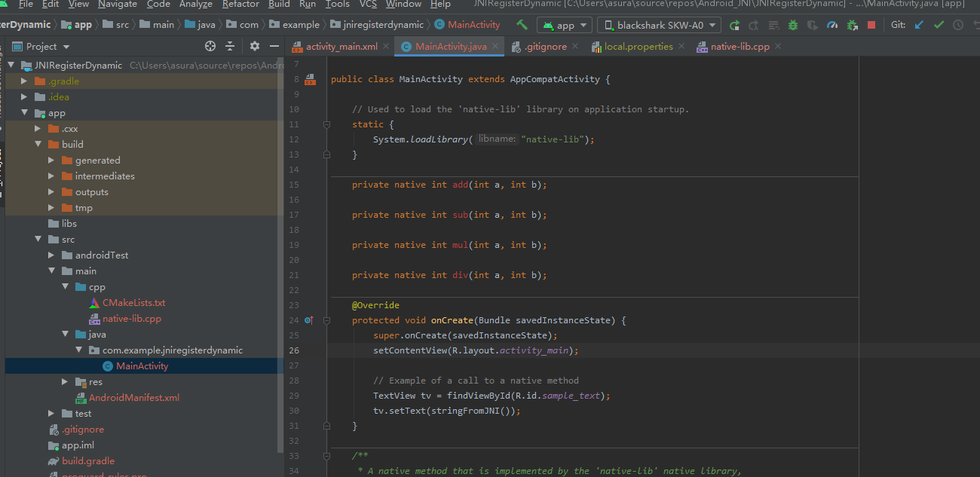This screenshot has width=980, height=477.
Task: Collapse the build folder in project tree
Action: pyautogui.click(x=38, y=145)
